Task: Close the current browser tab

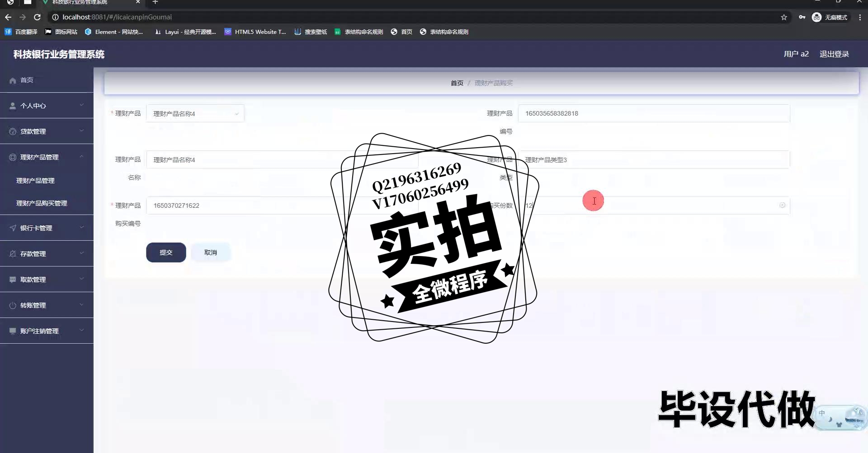Action: (x=138, y=2)
